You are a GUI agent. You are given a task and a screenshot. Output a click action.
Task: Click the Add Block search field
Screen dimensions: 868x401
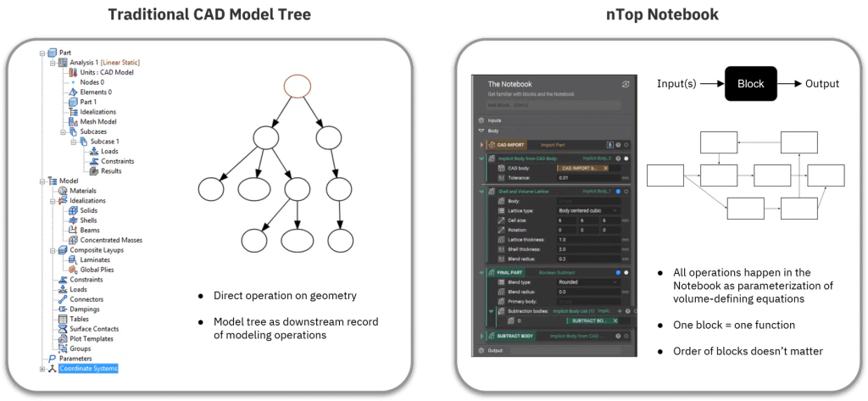553,105
